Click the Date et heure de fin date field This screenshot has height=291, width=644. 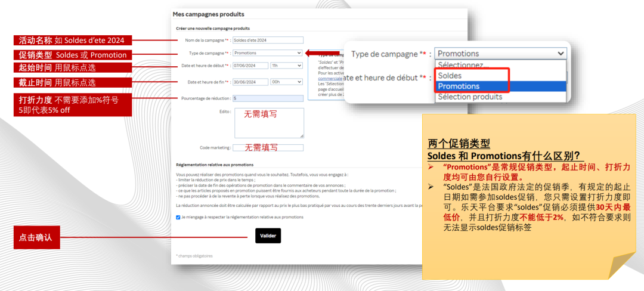[x=250, y=82]
